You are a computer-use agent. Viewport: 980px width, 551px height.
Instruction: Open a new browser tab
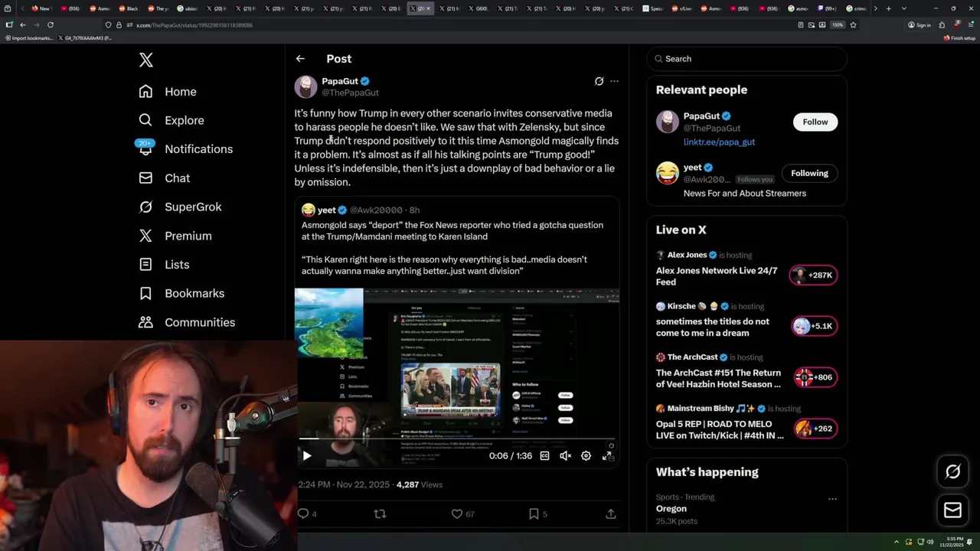coord(888,8)
